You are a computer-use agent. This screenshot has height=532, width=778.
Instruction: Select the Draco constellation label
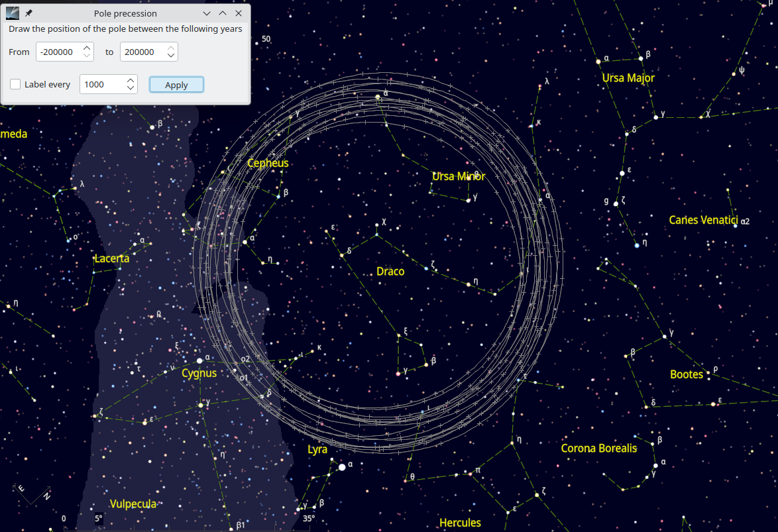390,272
